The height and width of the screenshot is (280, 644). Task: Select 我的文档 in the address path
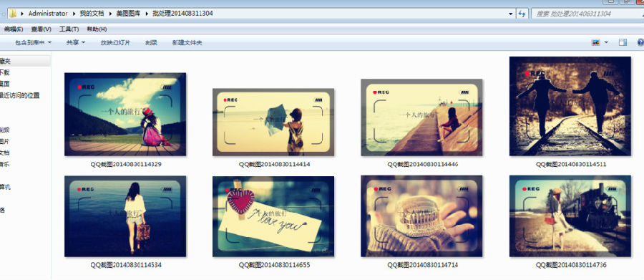coord(92,14)
